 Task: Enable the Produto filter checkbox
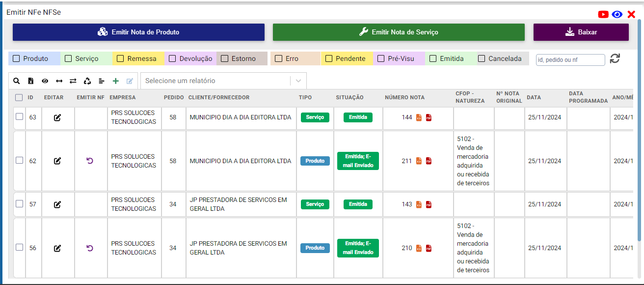[16, 58]
